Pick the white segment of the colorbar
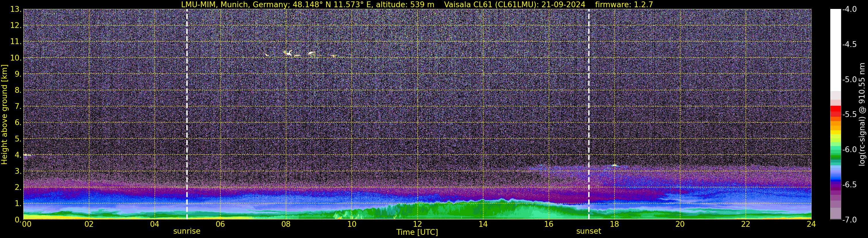868x238 pixels. (836, 50)
